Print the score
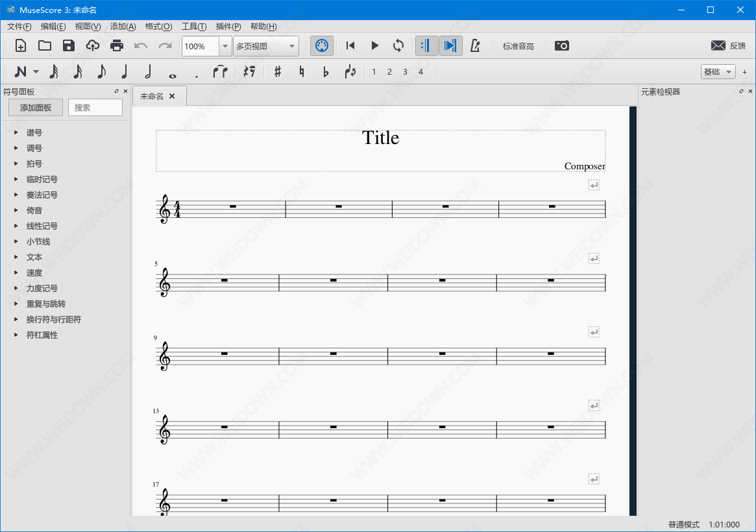 point(117,46)
